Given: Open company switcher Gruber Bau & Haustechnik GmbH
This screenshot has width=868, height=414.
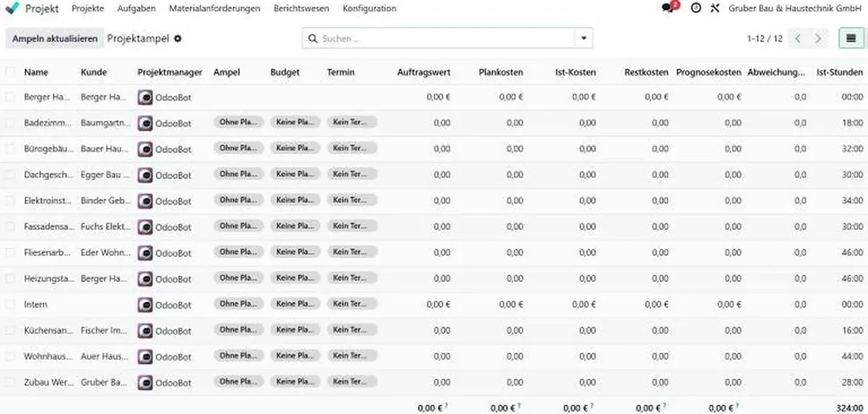Looking at the screenshot, I should (x=795, y=8).
